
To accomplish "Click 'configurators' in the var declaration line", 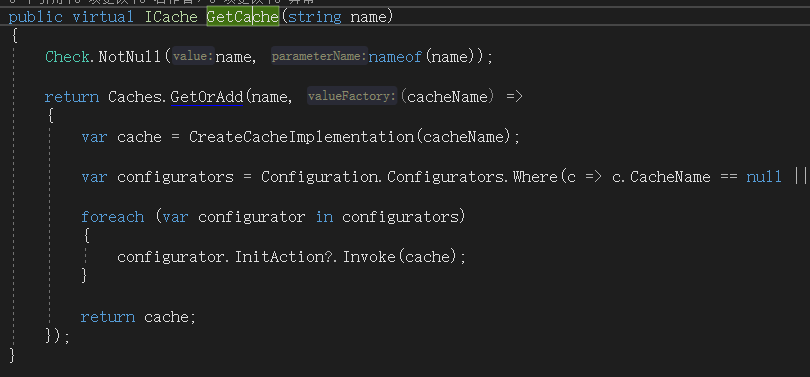I will click(x=176, y=177).
